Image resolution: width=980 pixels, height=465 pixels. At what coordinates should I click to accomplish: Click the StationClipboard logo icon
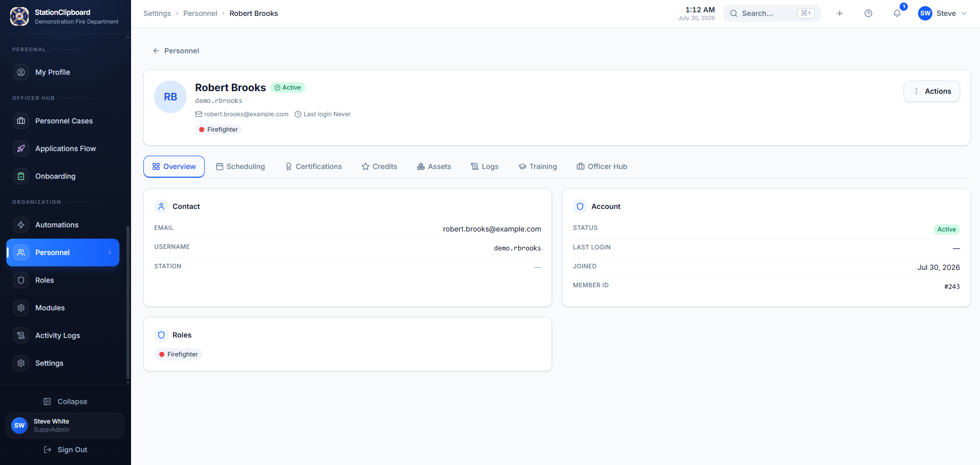click(19, 16)
